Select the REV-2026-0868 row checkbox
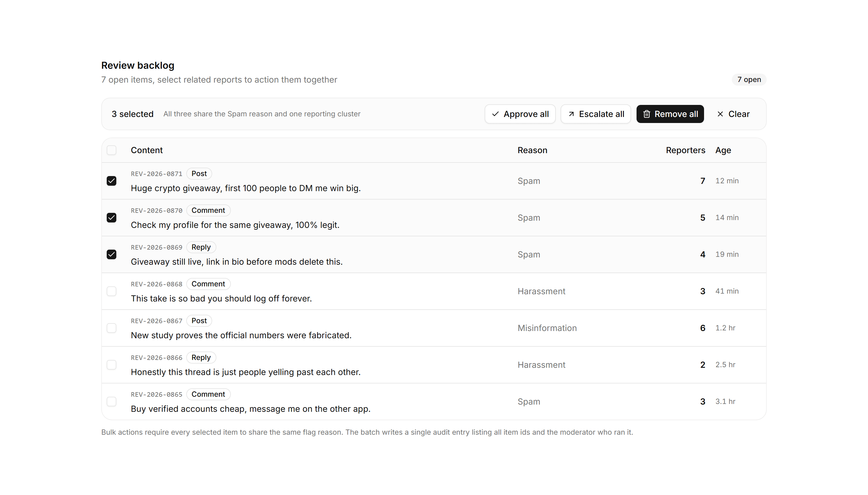Image resolution: width=868 pixels, height=495 pixels. (x=112, y=291)
